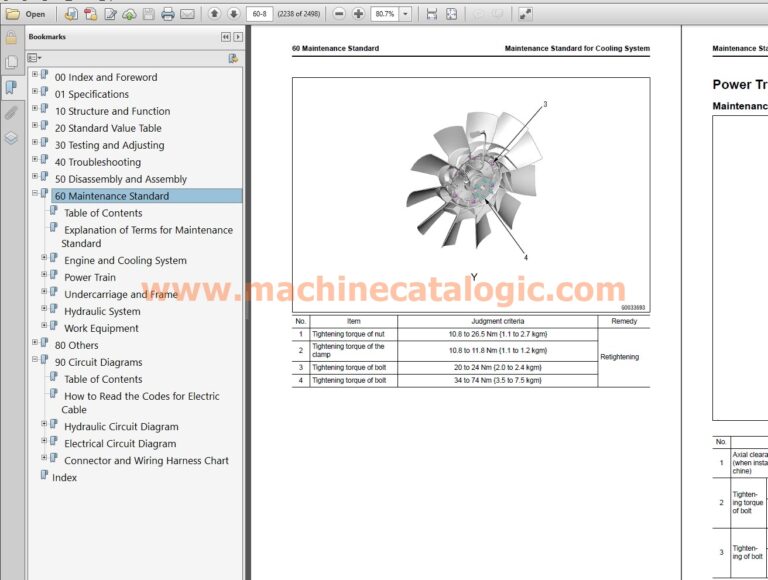
Task: Expand the 50 Disassembly and Assembly node
Action: (35, 176)
